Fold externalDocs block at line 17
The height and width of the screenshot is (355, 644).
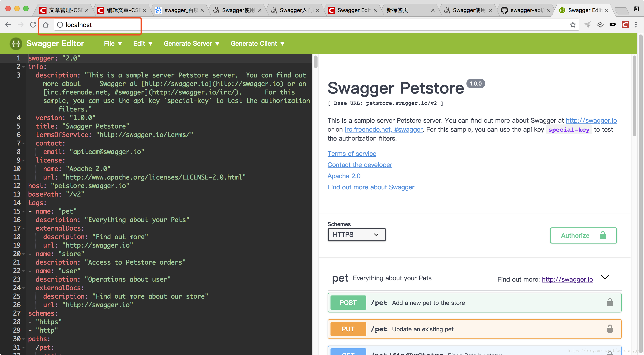coord(23,228)
